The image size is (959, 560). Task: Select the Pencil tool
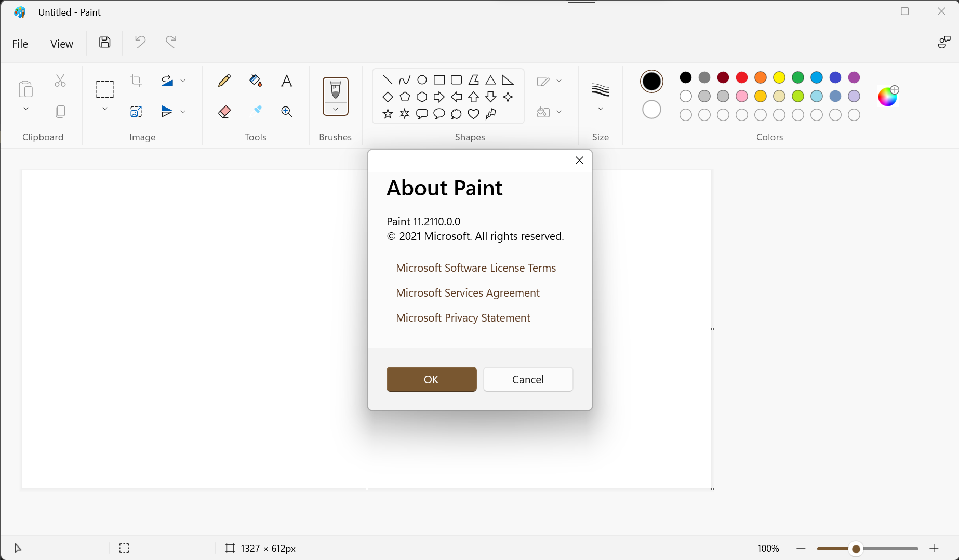click(x=224, y=81)
